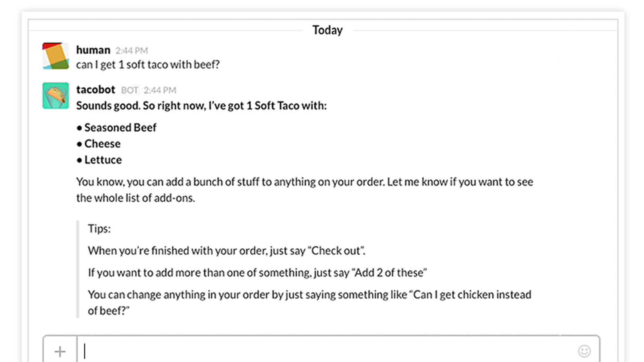Click the Seasoned Beef list item

tap(116, 128)
